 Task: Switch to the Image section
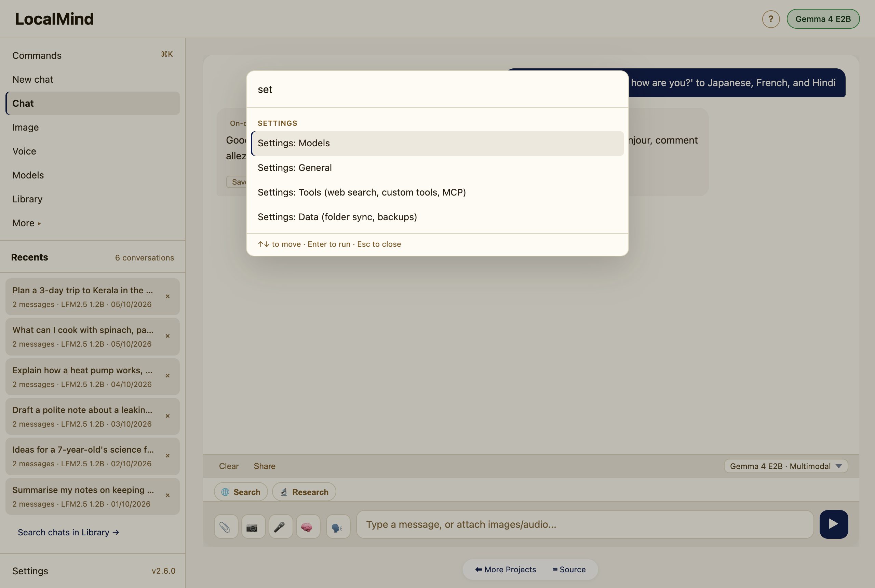[x=93, y=128]
